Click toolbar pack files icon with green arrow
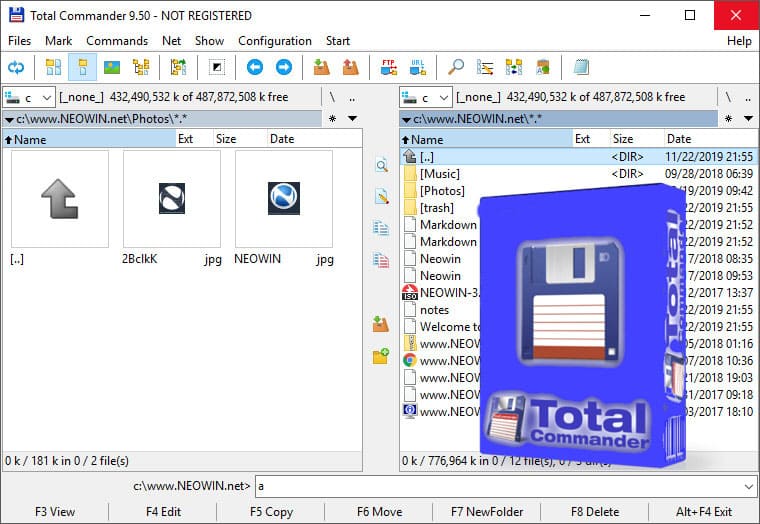760x524 pixels. pyautogui.click(x=322, y=67)
